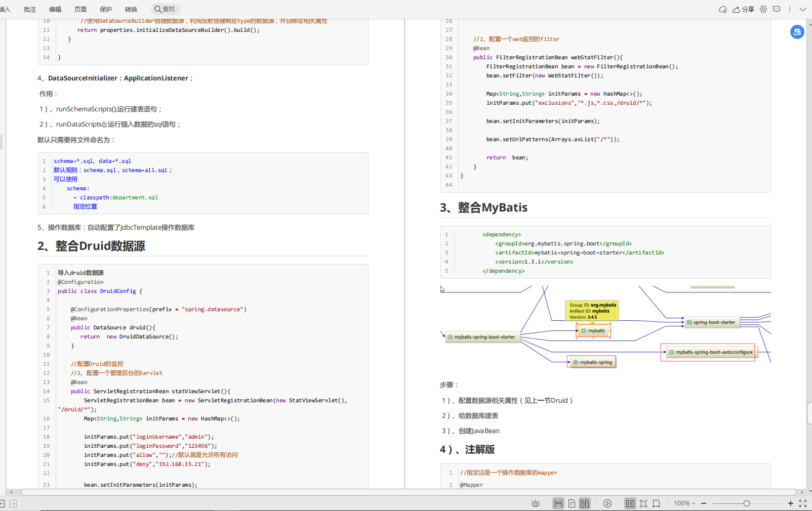Image resolution: width=812 pixels, height=511 pixels.
Task: Click the blue convert-to-Word floating button
Action: point(797,32)
